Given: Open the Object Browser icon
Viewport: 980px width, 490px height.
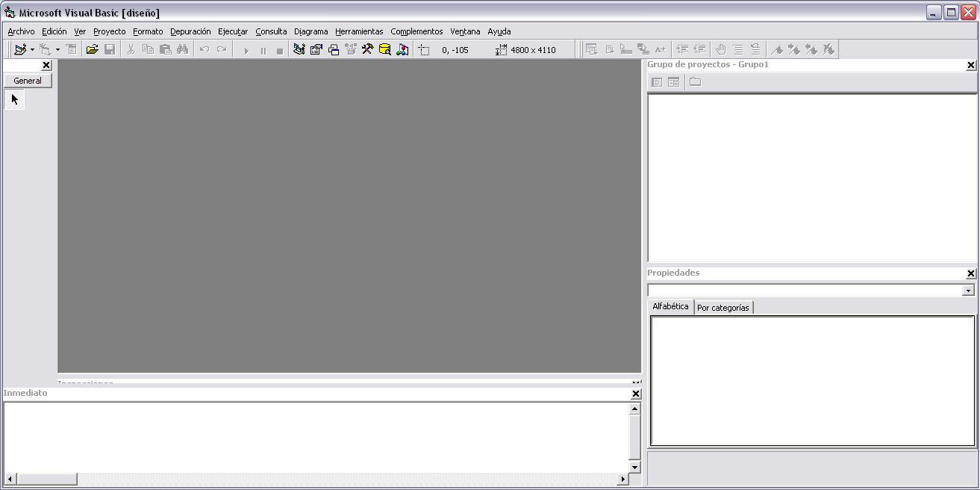Looking at the screenshot, I should tap(350, 50).
